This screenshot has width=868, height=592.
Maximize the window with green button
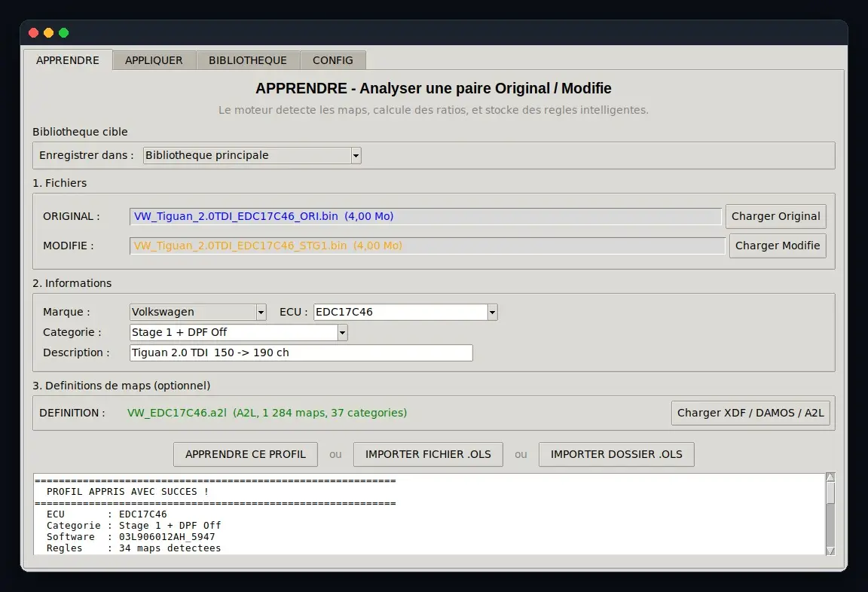pos(63,32)
